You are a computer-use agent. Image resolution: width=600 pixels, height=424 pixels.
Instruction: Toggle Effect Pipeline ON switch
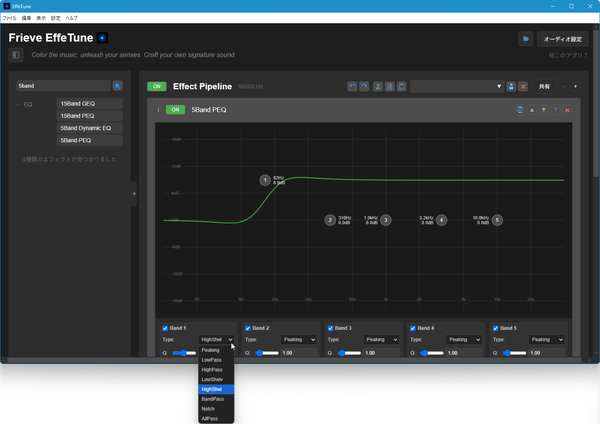click(x=157, y=86)
